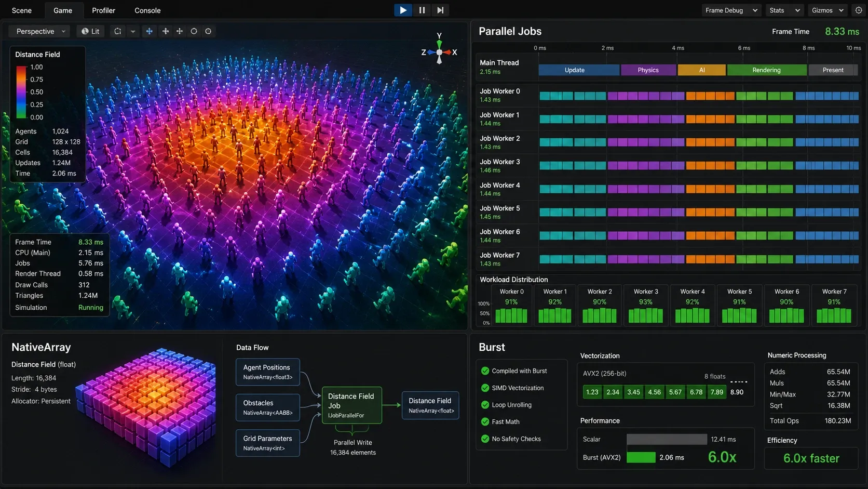
Task: Select the Grid Parameters data flow node
Action: point(268,443)
